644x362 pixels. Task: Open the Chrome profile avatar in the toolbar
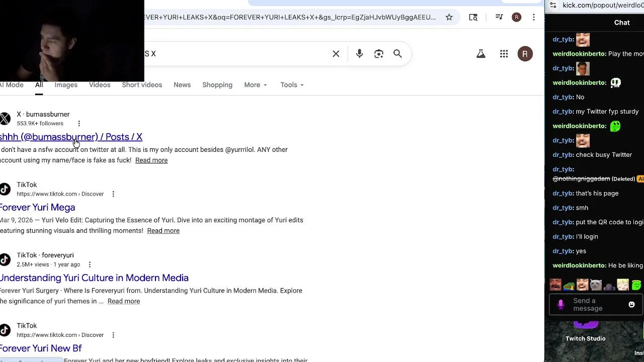516,17
